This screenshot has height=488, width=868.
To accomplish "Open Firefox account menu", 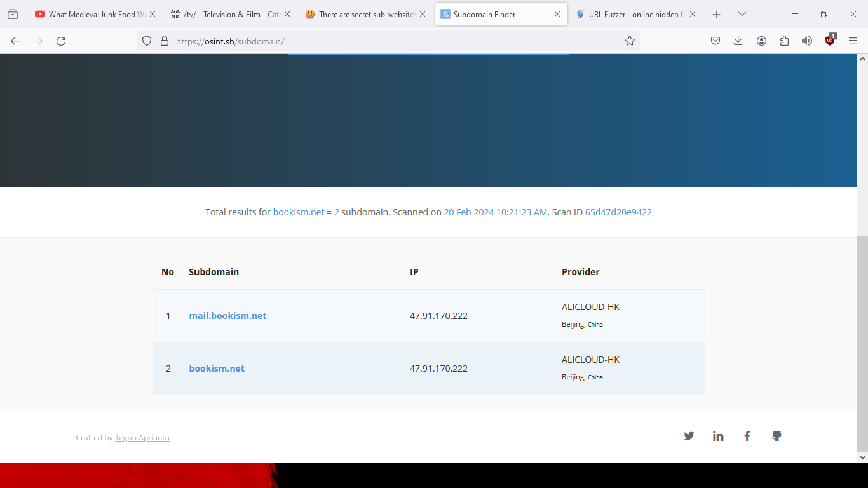I will point(761,41).
